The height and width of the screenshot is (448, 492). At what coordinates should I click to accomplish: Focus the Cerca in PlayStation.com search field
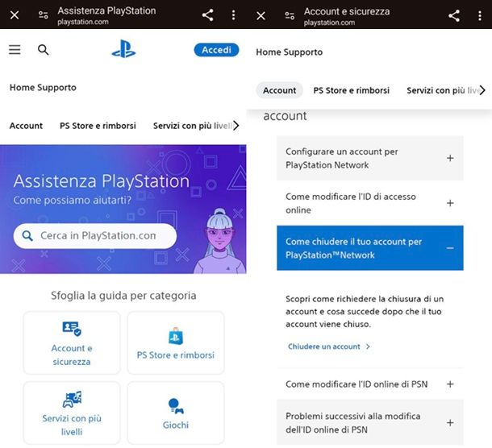click(x=95, y=236)
